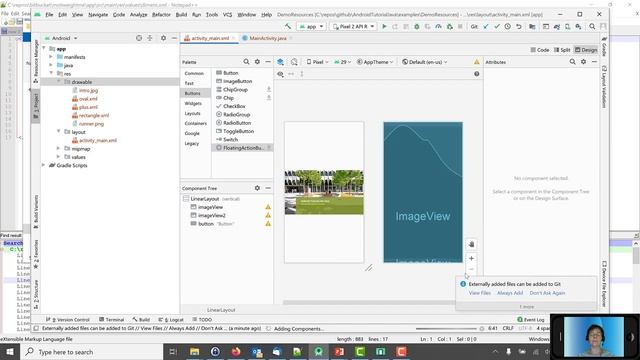Select the activity_main.xml editor tab
The image size is (640, 360).
click(209, 38)
